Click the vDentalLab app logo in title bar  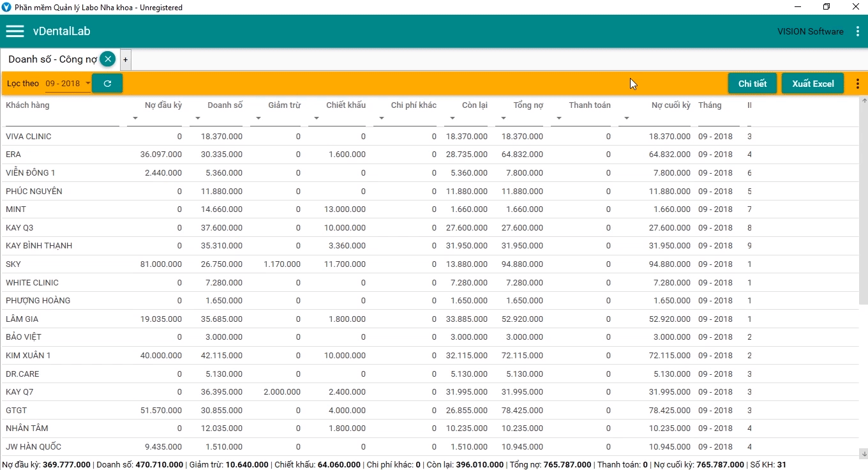click(7, 7)
